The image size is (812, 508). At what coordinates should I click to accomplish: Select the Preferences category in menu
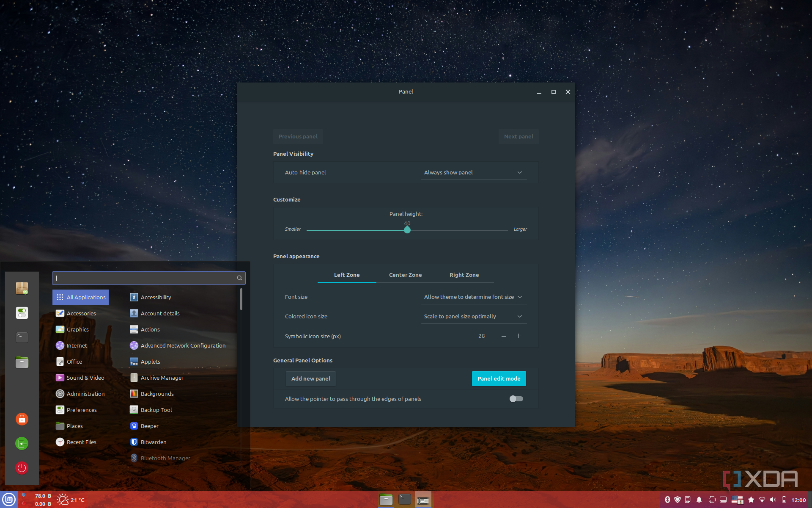click(x=82, y=410)
